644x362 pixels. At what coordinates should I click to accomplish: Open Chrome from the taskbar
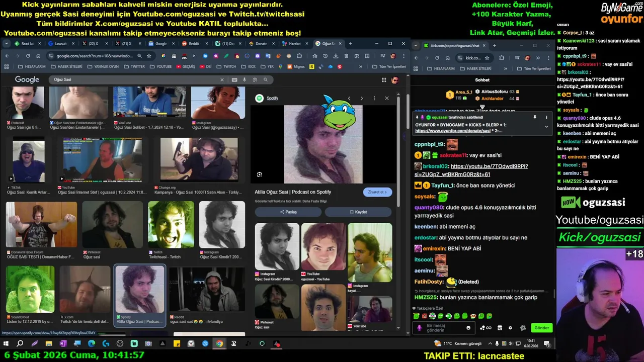click(x=219, y=344)
